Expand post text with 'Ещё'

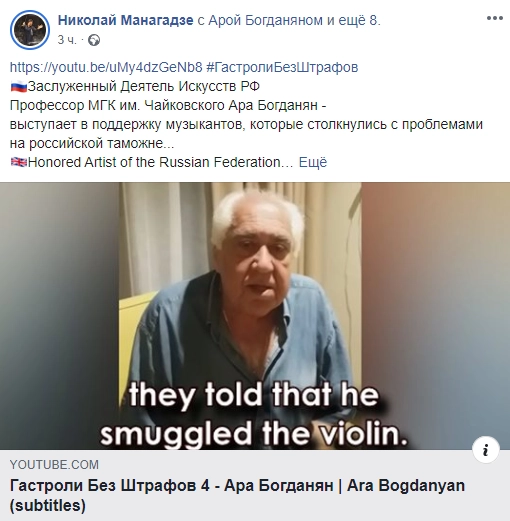(x=313, y=162)
